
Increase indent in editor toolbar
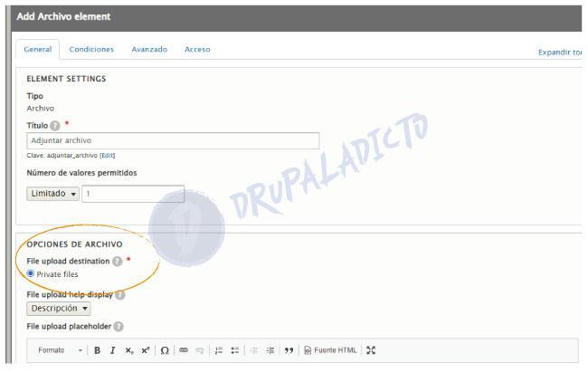270,350
